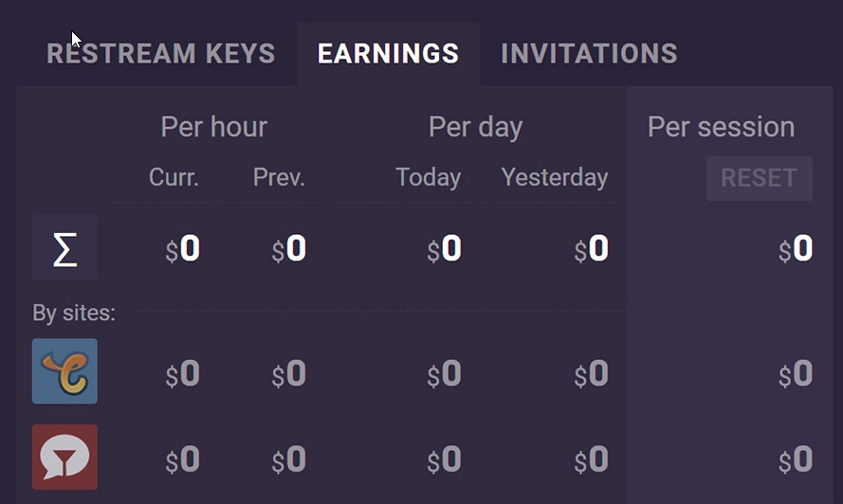Click the Chaturbate site icon

click(x=64, y=371)
